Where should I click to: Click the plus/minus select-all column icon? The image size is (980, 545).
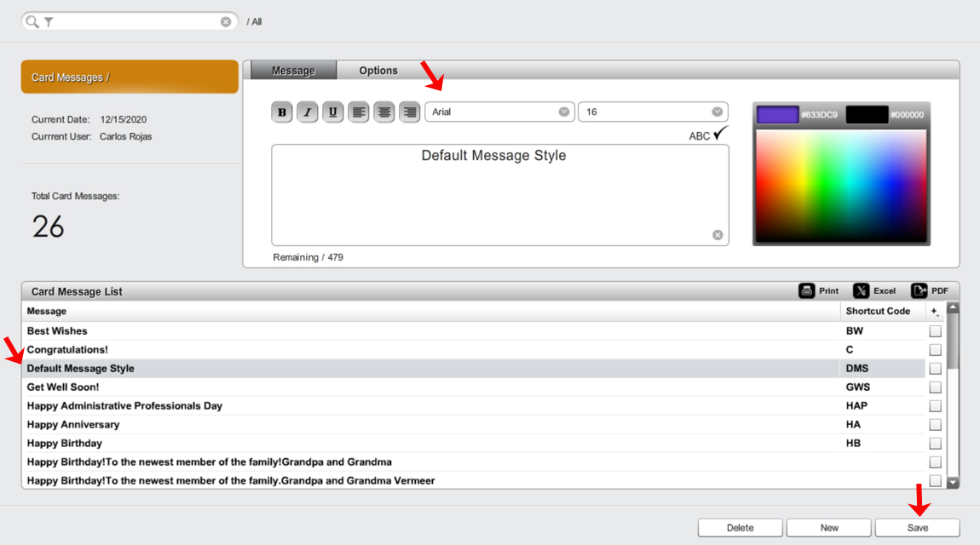tap(934, 312)
